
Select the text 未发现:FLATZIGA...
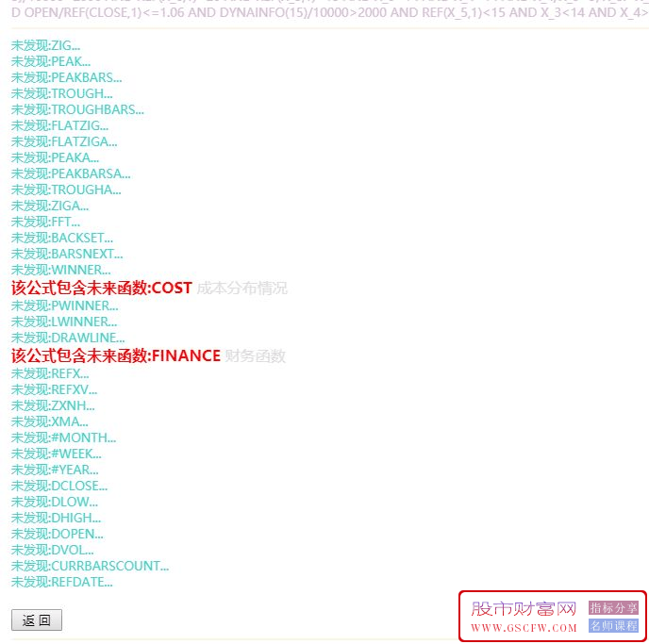64,141
